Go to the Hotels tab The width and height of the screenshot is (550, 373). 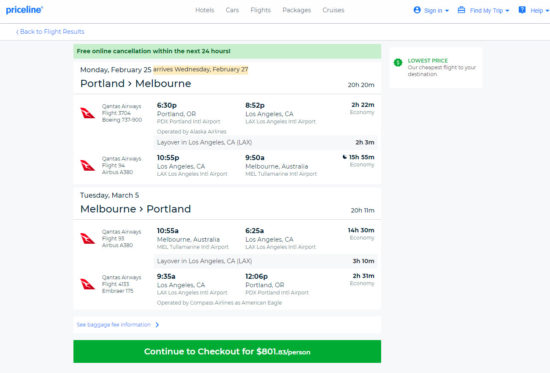coord(204,10)
